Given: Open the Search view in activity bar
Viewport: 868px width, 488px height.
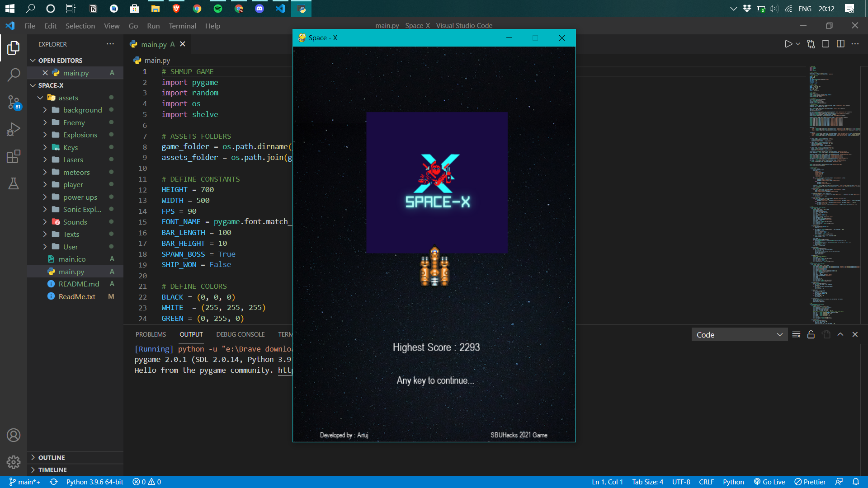Looking at the screenshot, I should coord(14,75).
